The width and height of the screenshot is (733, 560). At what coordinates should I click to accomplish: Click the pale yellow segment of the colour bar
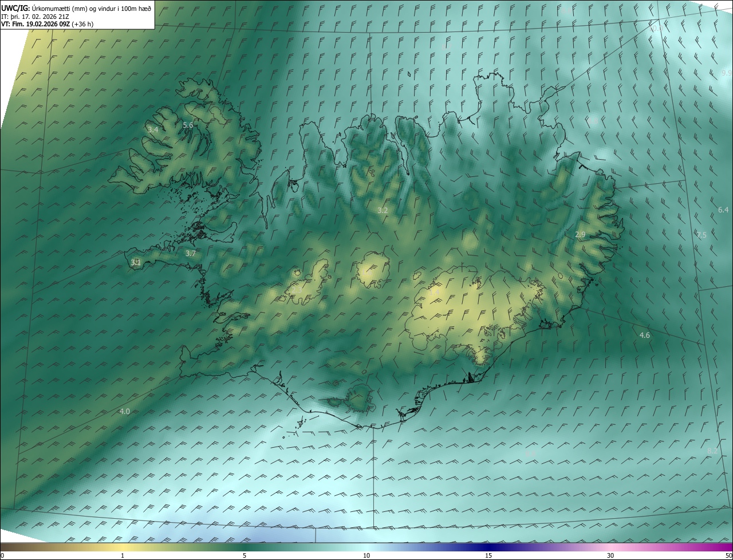coord(123,547)
